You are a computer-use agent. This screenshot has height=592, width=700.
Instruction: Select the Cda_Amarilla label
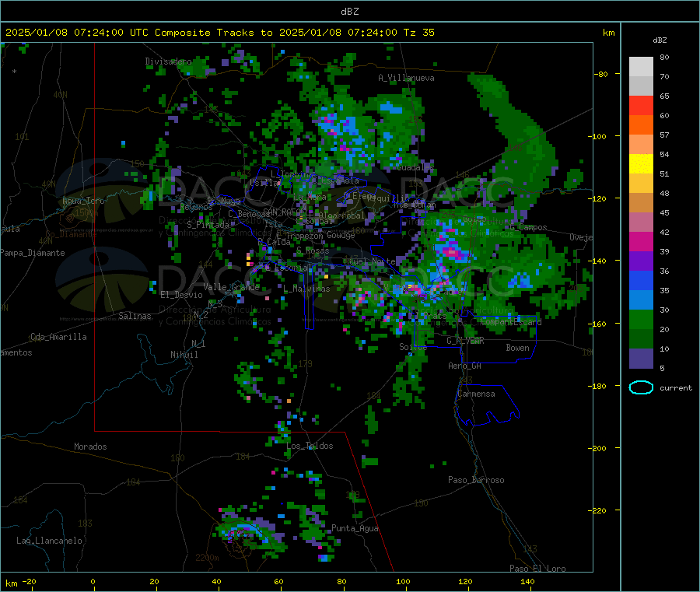click(58, 337)
